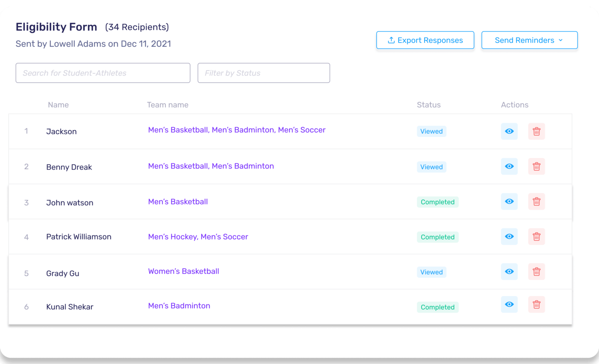The height and width of the screenshot is (364, 599).
Task: Delete Patrick Williamson using the trash icon
Action: click(x=536, y=237)
